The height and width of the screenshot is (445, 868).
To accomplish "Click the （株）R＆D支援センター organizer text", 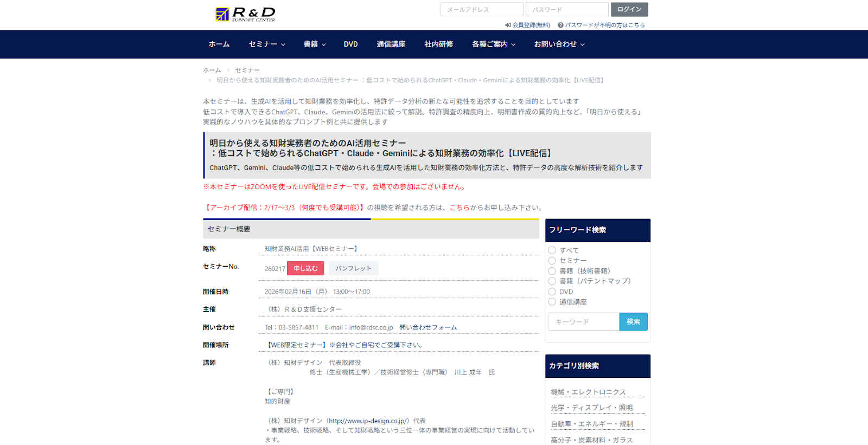I will click(303, 309).
